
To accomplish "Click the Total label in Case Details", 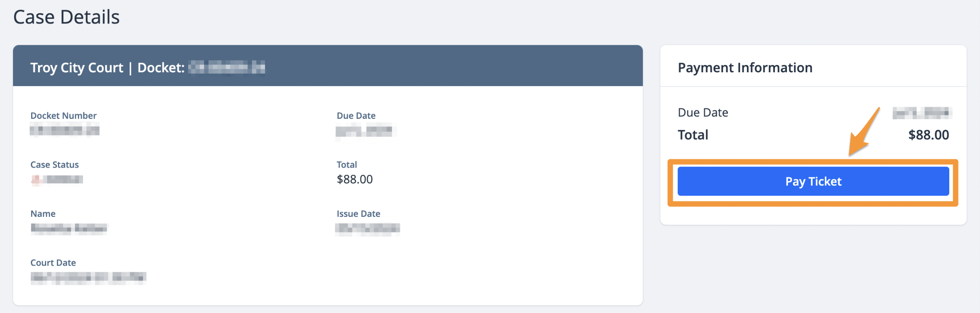I will (346, 165).
